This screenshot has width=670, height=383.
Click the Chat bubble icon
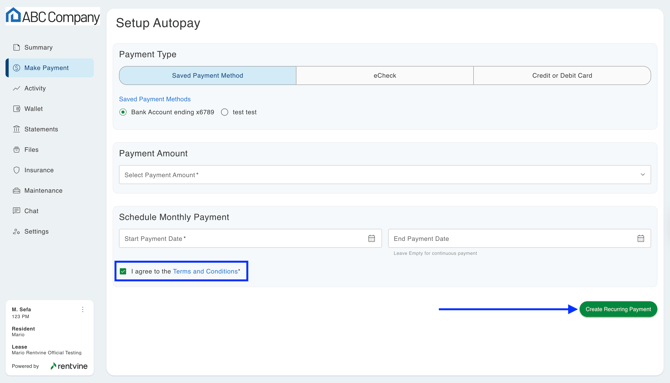16,211
